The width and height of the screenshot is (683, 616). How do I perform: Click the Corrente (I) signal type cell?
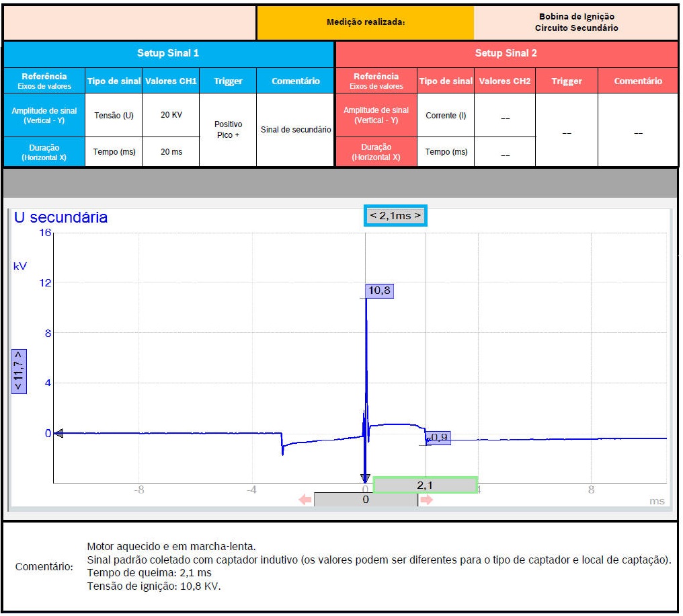coord(445,115)
